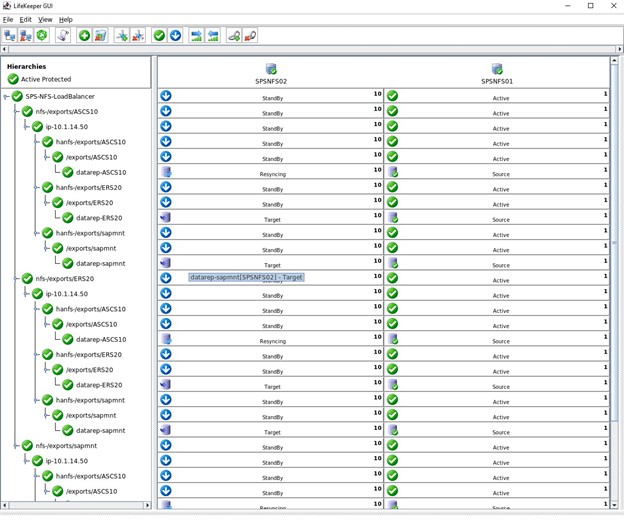This screenshot has height=524, width=624.
Task: Click the SPSNFS02 server name label
Action: (x=271, y=81)
